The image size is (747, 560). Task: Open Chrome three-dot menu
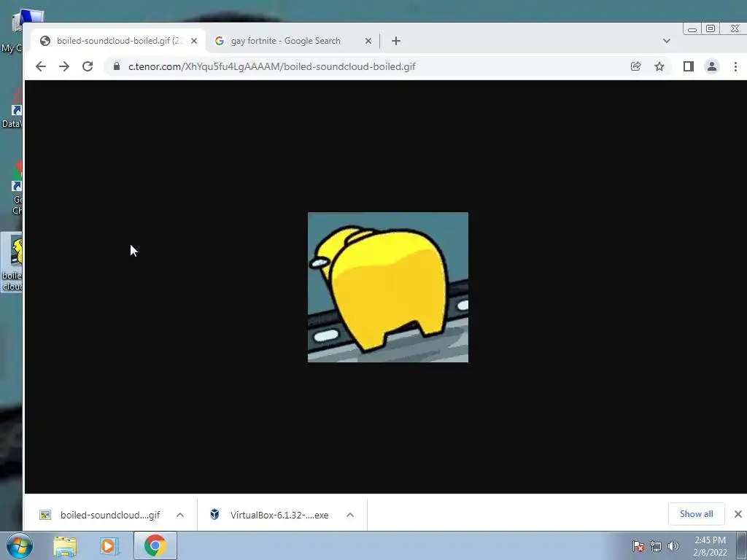(735, 66)
